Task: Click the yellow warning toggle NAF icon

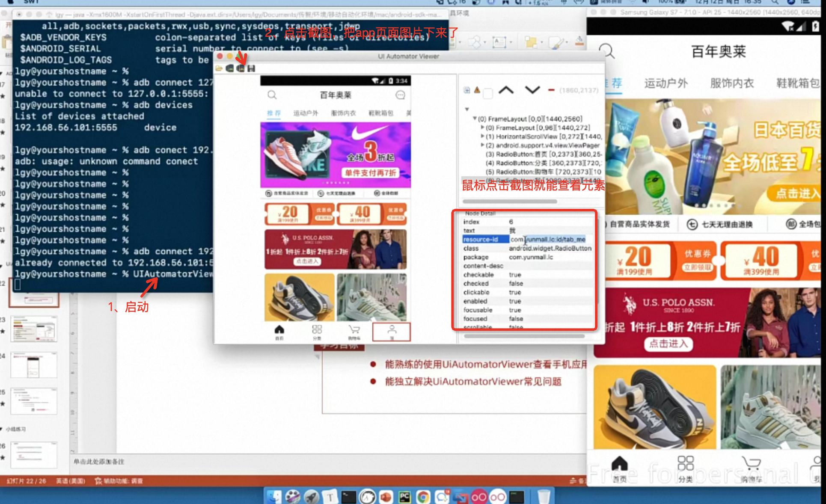Action: [477, 90]
